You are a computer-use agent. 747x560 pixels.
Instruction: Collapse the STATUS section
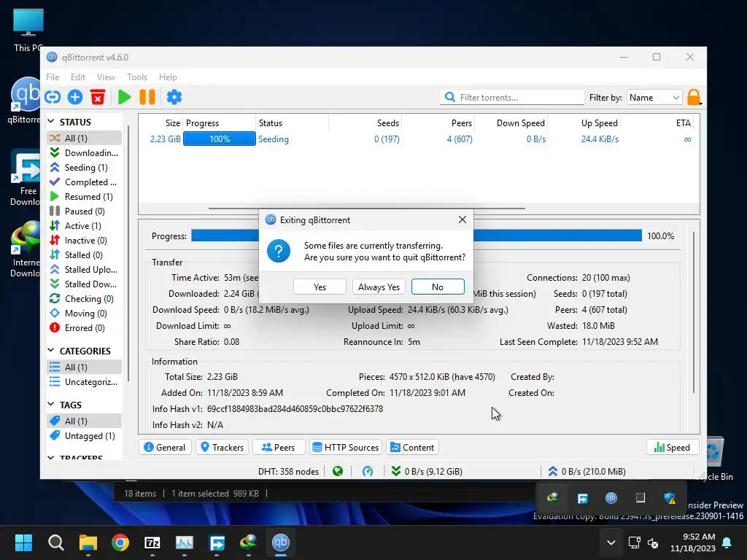tap(51, 122)
